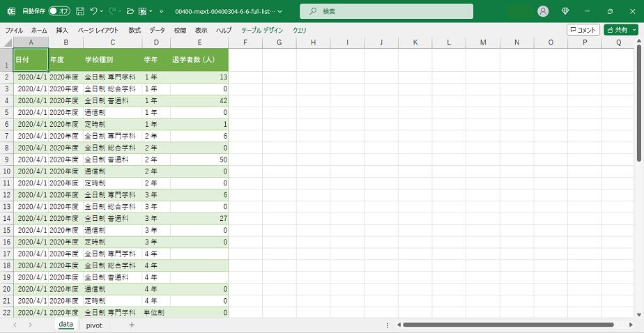Expand the Undo history dropdown arrow

pyautogui.click(x=102, y=11)
